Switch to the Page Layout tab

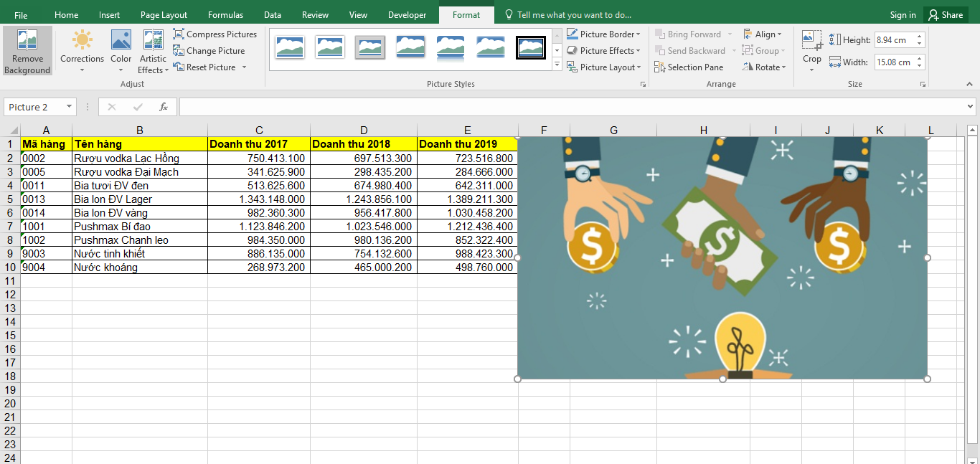[164, 15]
